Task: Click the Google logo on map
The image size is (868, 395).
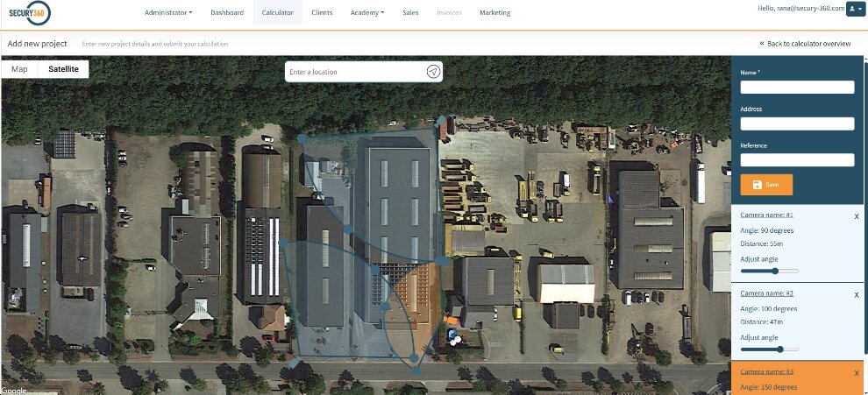Action: [x=13, y=391]
